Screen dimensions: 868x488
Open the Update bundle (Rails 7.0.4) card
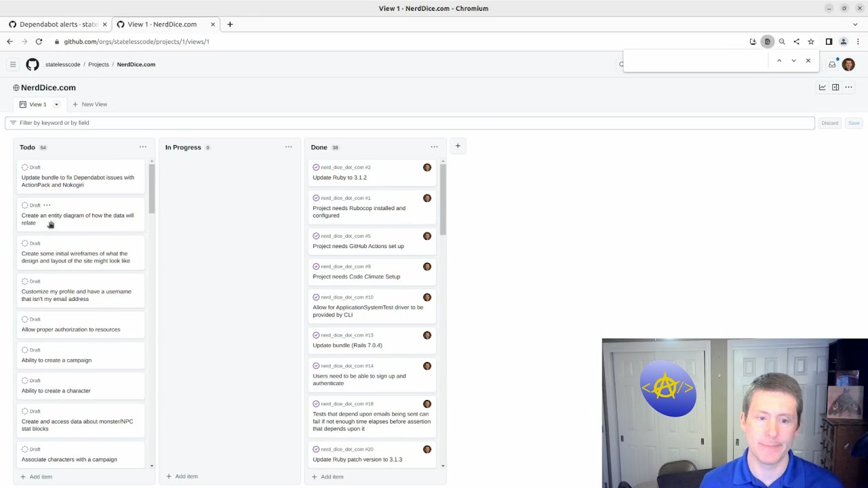[372, 341]
